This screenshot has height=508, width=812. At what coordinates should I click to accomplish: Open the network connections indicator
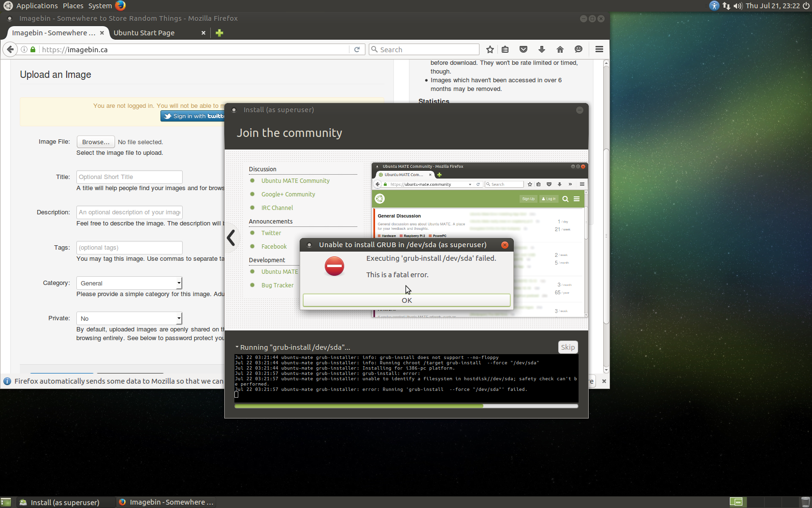point(726,6)
